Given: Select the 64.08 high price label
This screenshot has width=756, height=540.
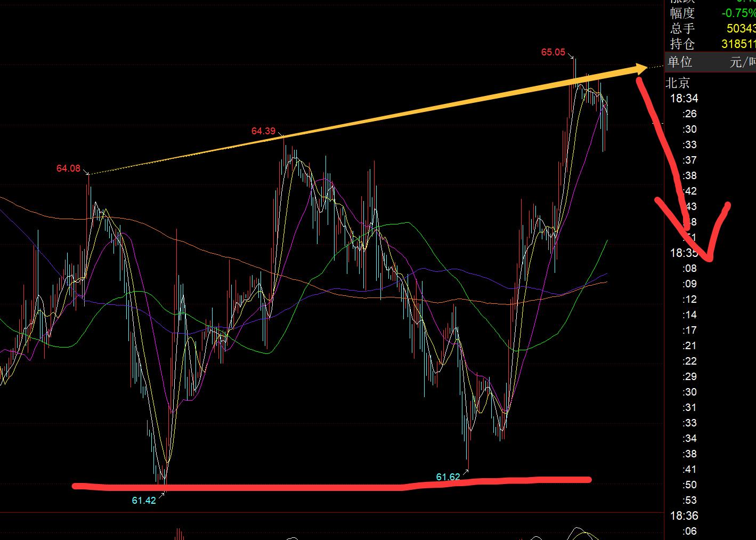Looking at the screenshot, I should pos(68,169).
